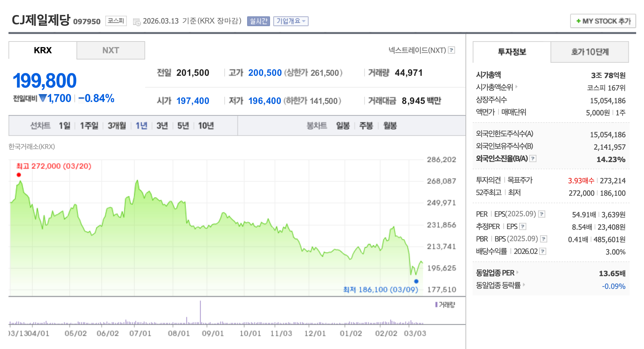
Task: Open help icon for 외국인소진율(B/A)
Action: pos(533,158)
